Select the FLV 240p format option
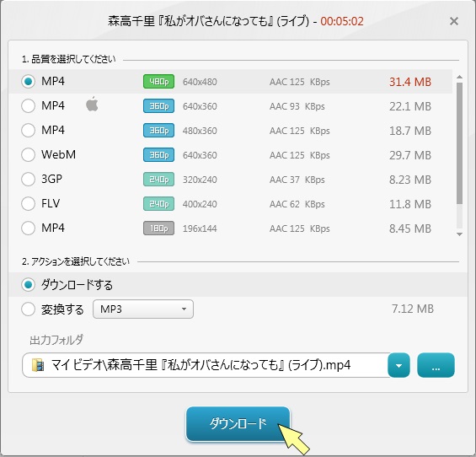The image size is (476, 457). (28, 203)
